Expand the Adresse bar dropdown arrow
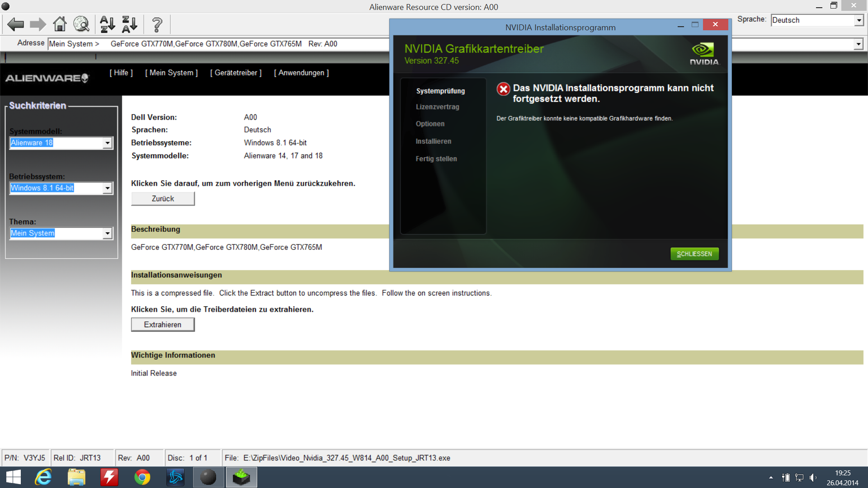 [x=859, y=44]
